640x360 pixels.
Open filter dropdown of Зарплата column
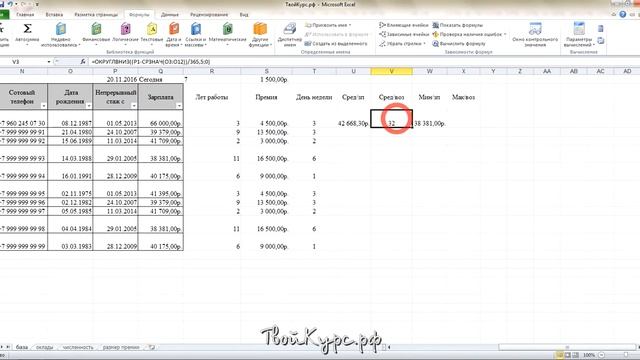(179, 106)
